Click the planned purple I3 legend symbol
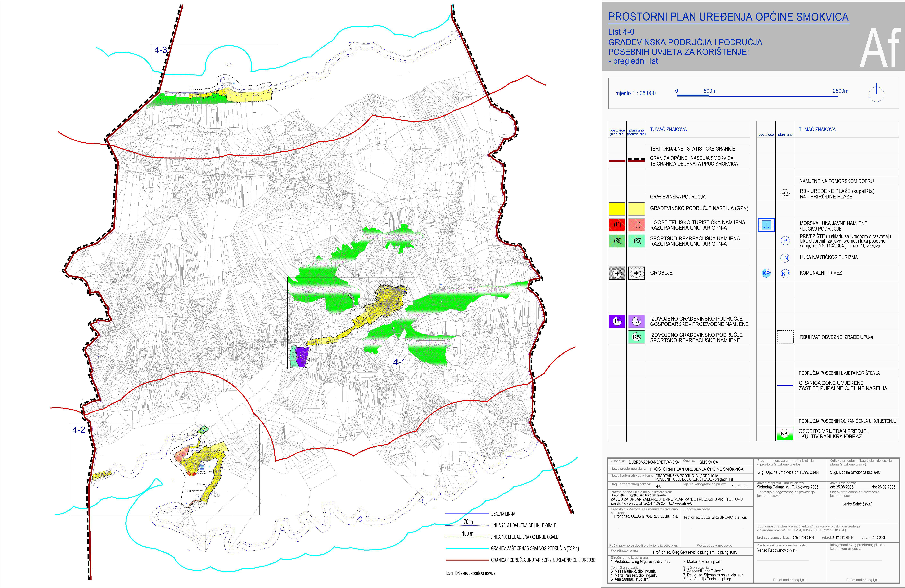Viewport: 905px width, 588px height. [636, 321]
